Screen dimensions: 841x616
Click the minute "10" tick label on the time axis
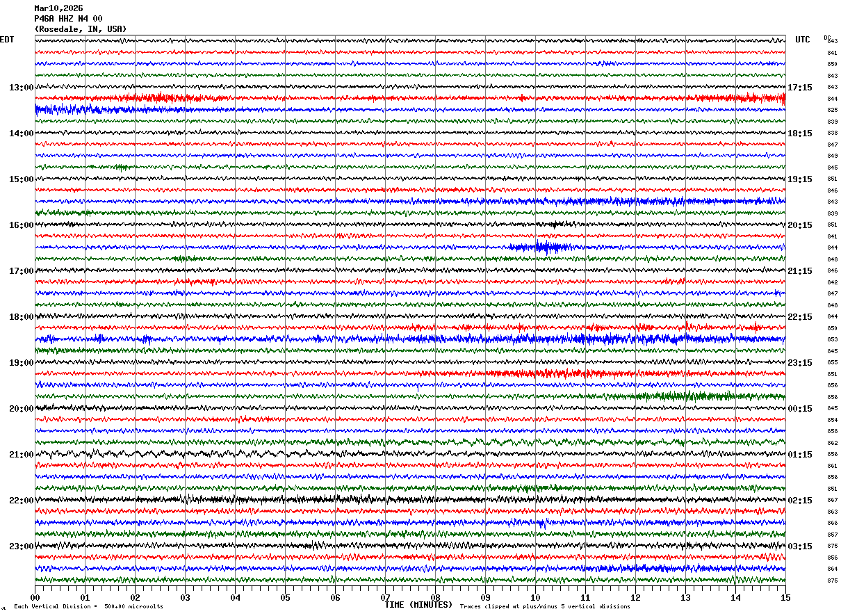click(535, 598)
